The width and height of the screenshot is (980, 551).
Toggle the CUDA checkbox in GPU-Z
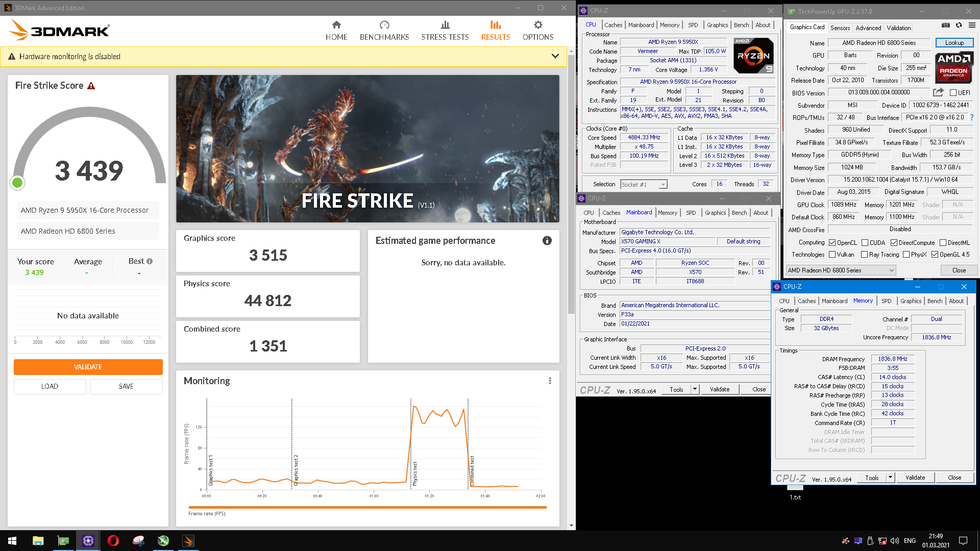pyautogui.click(x=865, y=243)
